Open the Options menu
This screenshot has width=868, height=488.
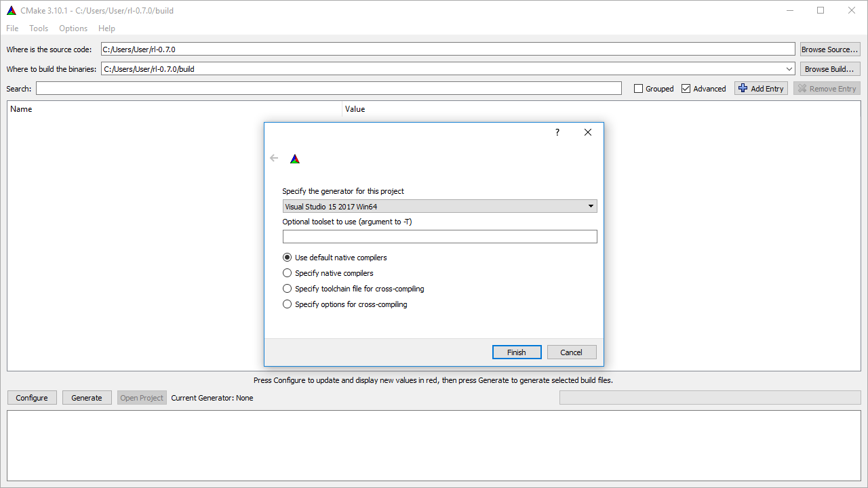pos(73,28)
